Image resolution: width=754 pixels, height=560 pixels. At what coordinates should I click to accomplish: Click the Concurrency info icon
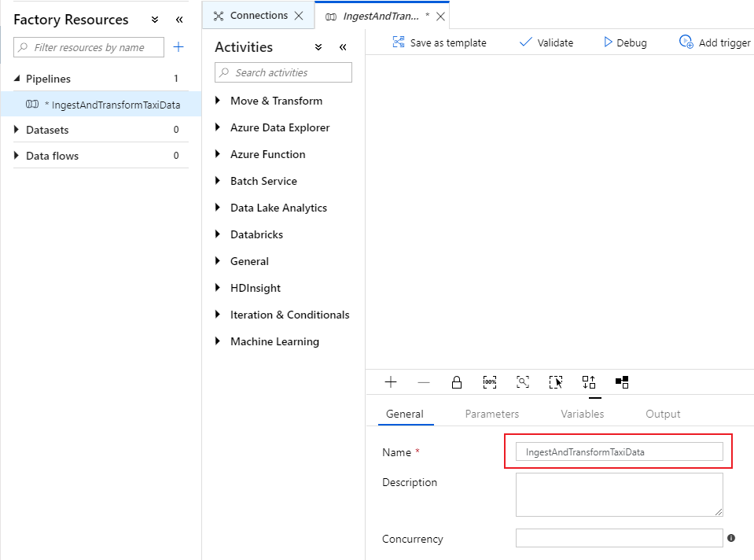point(731,538)
